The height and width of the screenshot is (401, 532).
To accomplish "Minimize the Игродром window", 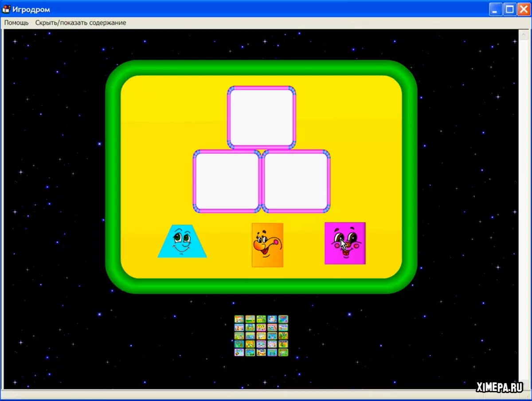I will (x=496, y=9).
